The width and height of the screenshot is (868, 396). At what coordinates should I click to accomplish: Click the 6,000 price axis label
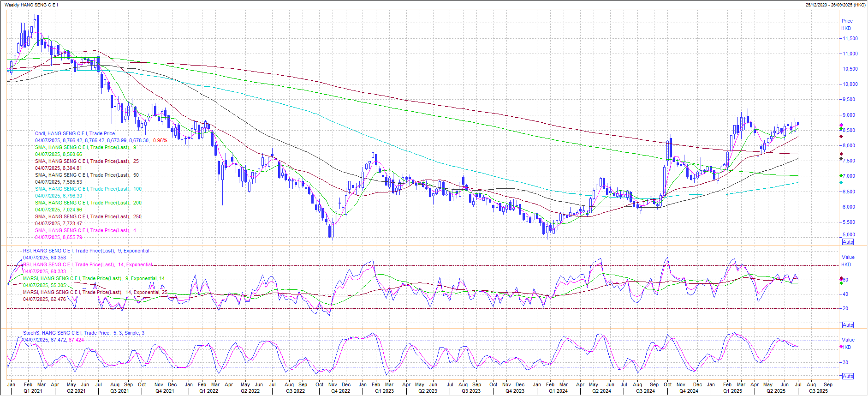849,207
